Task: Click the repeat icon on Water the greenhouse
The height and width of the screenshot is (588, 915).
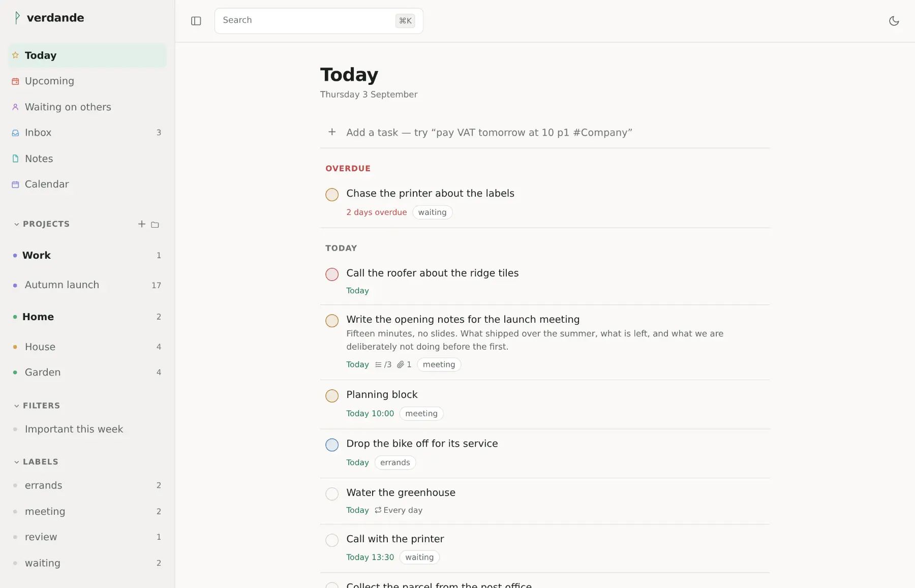Action: (x=378, y=510)
